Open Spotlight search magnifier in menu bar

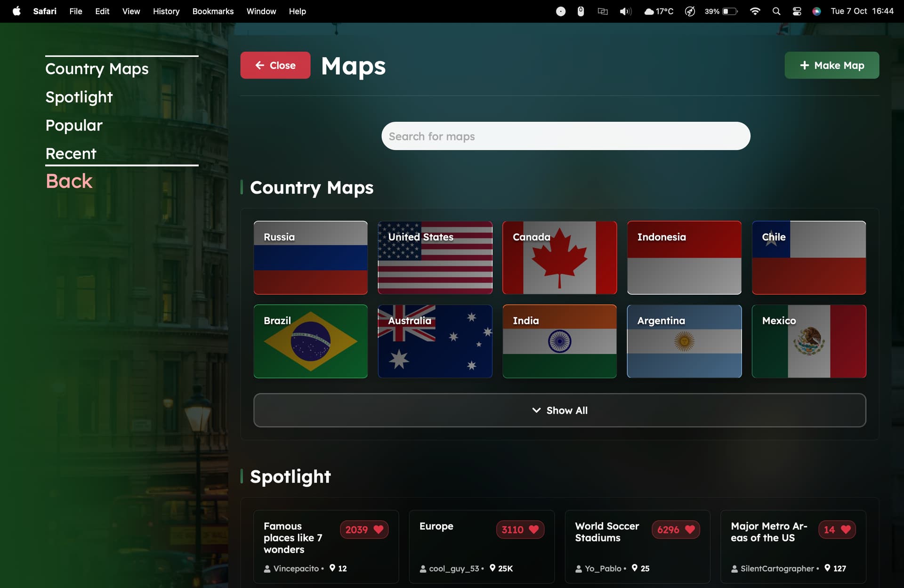pyautogui.click(x=776, y=11)
